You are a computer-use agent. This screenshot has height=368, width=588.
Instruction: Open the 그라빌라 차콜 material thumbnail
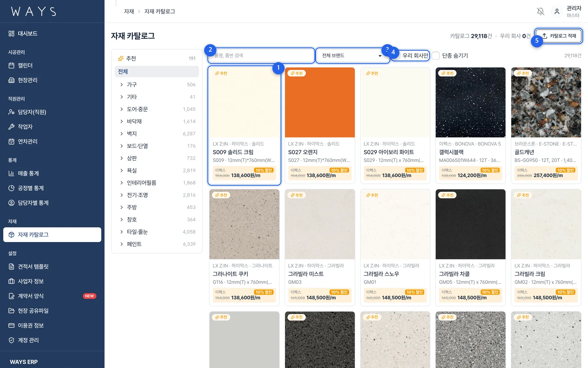[x=470, y=224]
